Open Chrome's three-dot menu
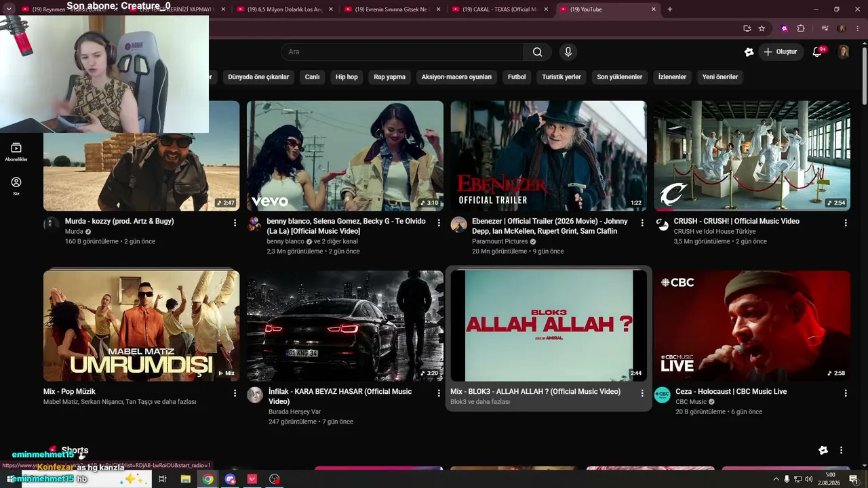 click(x=857, y=28)
